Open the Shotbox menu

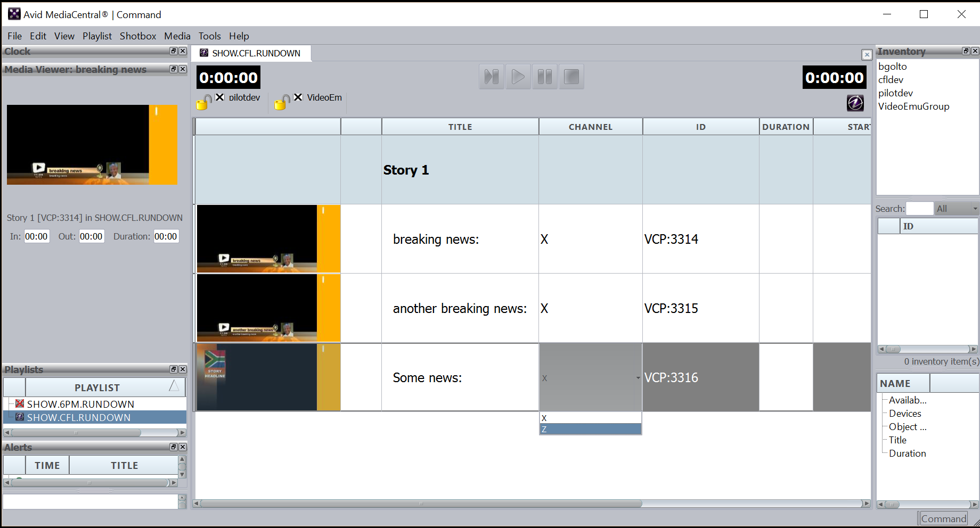pyautogui.click(x=138, y=36)
